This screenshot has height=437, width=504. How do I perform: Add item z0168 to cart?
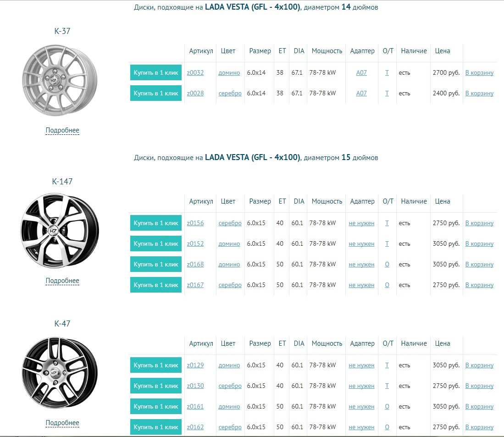coord(479,264)
